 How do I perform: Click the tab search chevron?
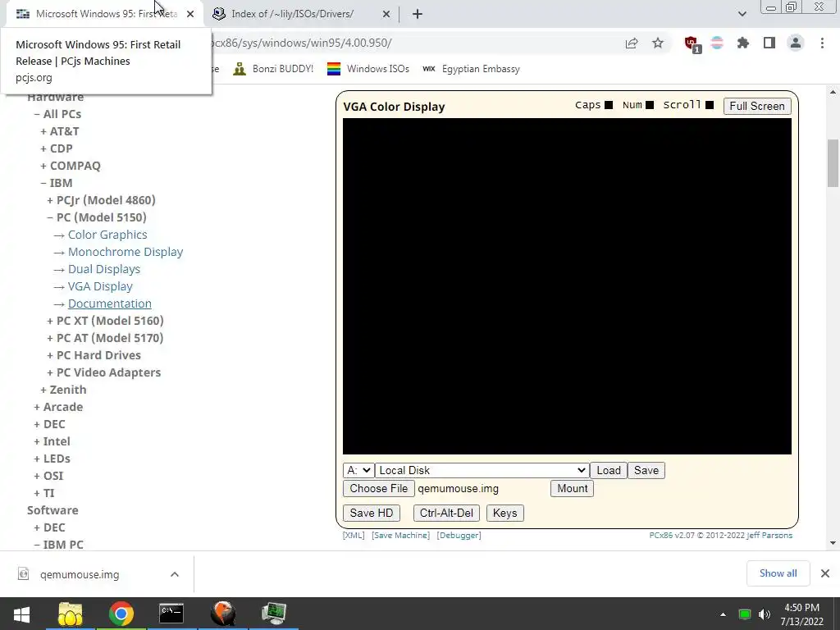tap(742, 14)
